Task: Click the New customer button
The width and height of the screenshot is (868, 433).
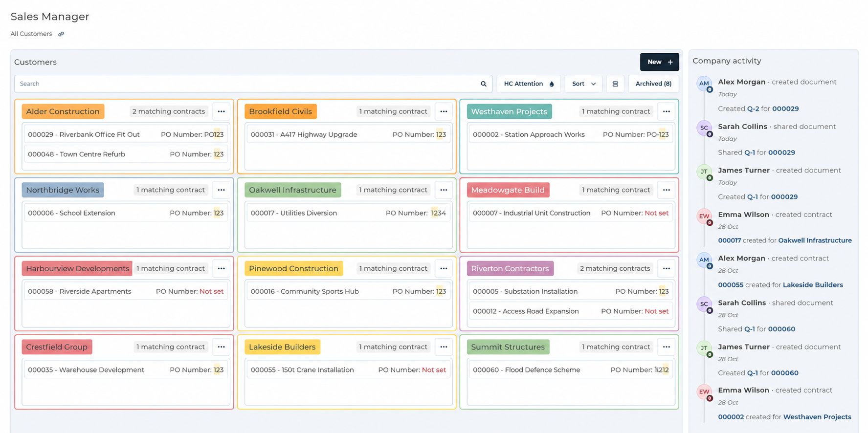Action: [659, 62]
